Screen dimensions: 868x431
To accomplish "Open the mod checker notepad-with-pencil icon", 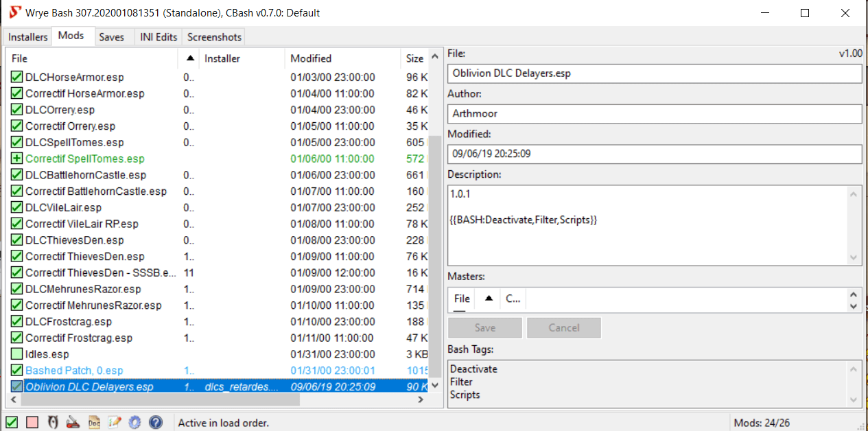I will point(115,423).
